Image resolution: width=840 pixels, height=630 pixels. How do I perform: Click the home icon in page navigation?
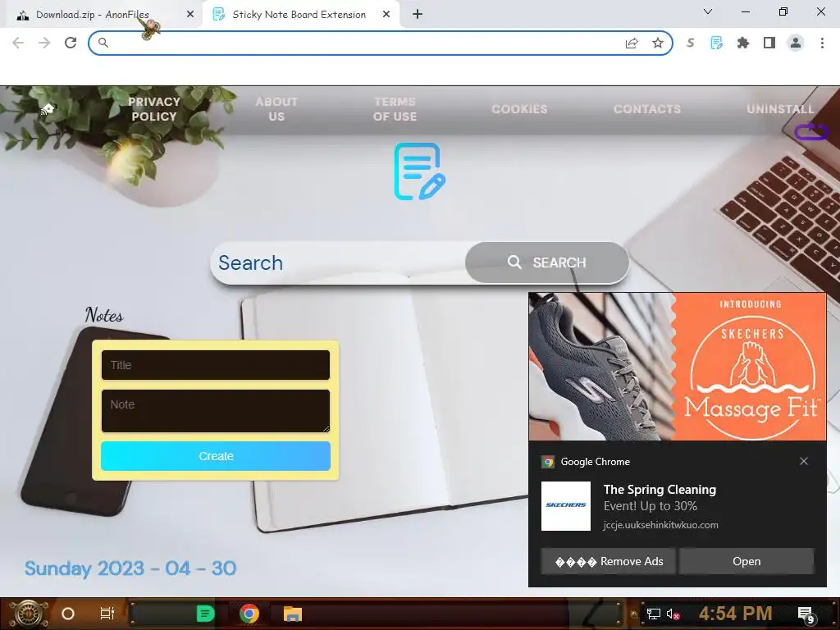(47, 109)
